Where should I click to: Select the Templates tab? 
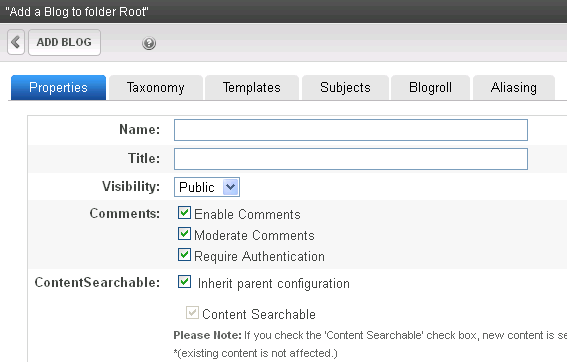coord(252,88)
